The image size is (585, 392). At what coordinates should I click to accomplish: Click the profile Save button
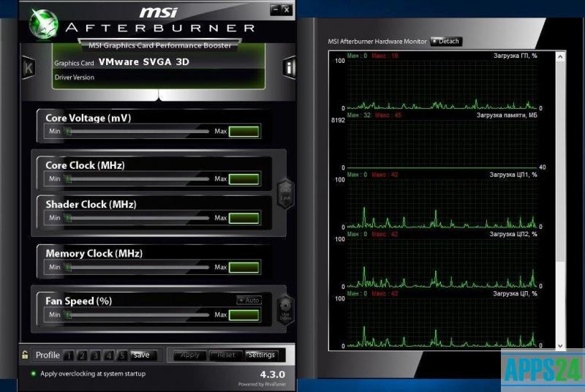[x=142, y=355]
